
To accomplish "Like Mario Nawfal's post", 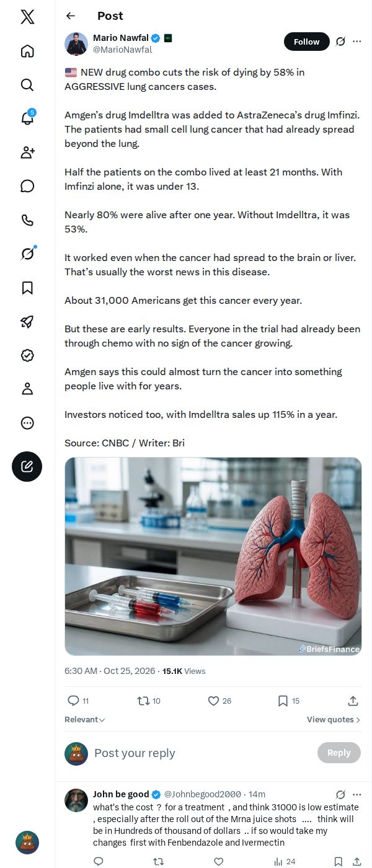I will (219, 701).
